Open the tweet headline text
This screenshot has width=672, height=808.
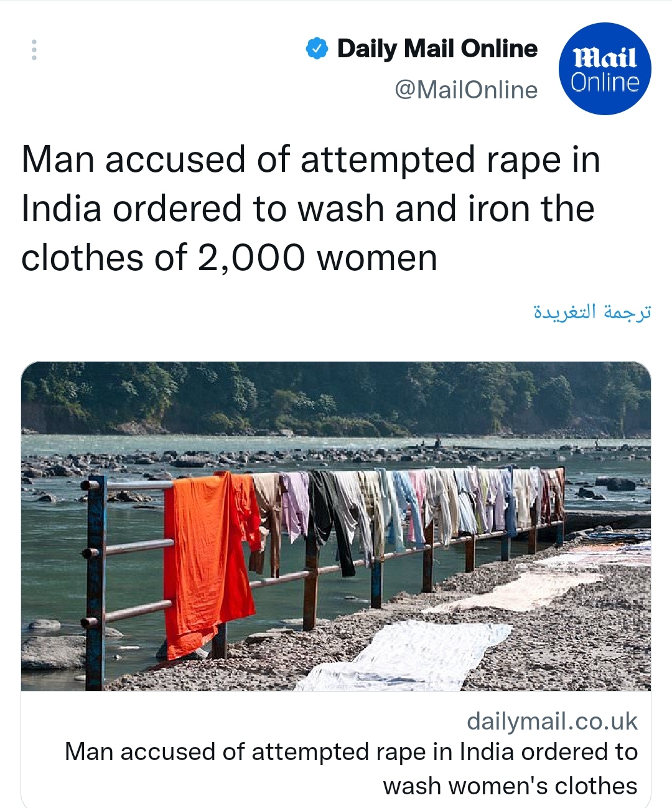(x=310, y=209)
